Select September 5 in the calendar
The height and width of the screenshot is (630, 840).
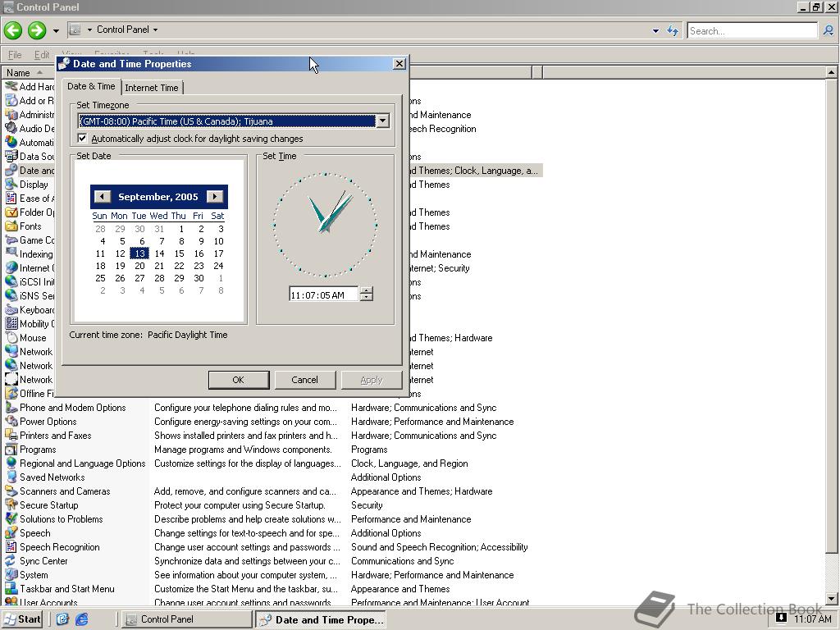pos(122,241)
